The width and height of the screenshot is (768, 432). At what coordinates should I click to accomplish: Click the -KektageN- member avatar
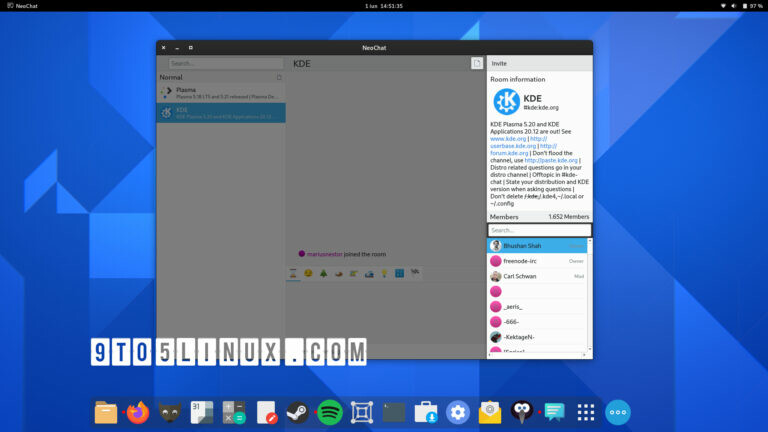pos(496,337)
